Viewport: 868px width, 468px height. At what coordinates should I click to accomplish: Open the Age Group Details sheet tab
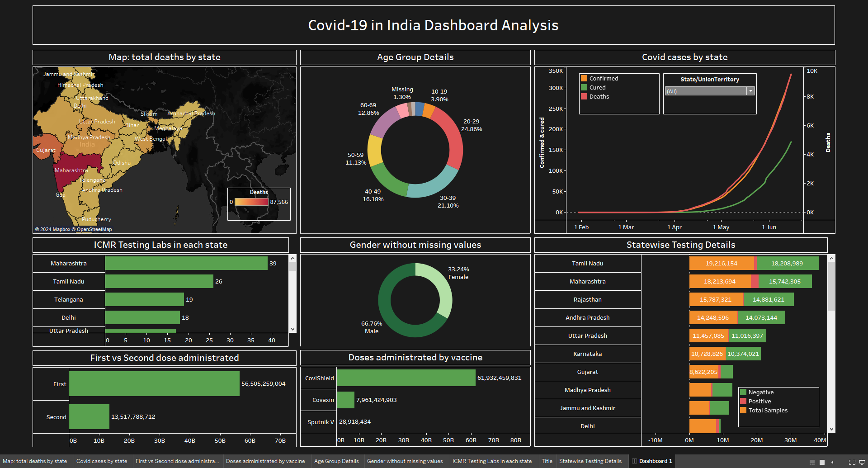pos(336,461)
